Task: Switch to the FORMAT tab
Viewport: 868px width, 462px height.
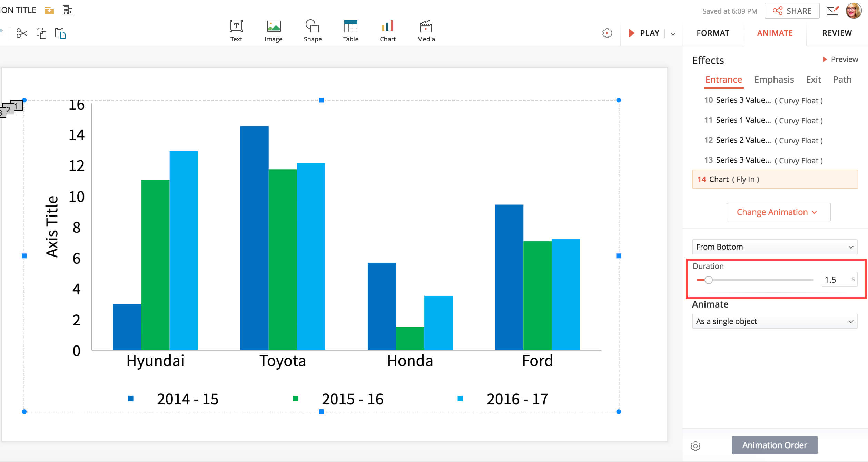Action: (713, 33)
